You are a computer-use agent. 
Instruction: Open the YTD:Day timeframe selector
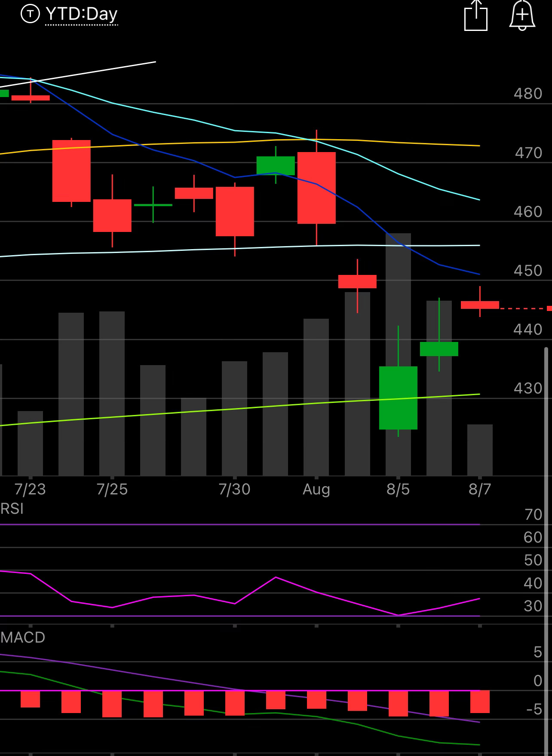click(82, 14)
